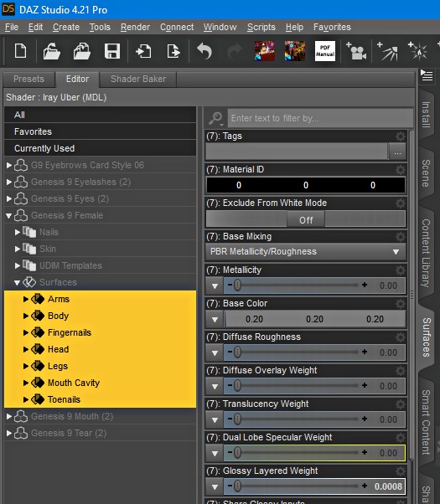Image resolution: width=440 pixels, height=504 pixels.
Task: Open gear settings for Exclude From White Mode
Action: 401,203
